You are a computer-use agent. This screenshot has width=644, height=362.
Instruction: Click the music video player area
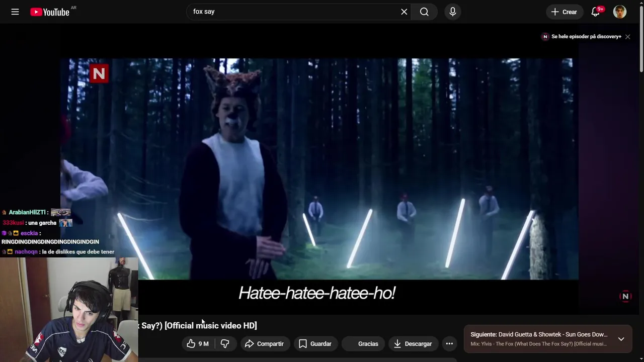319,169
